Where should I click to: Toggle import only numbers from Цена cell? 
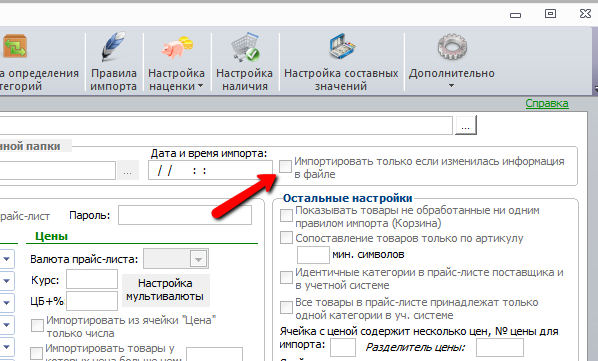[x=37, y=326]
